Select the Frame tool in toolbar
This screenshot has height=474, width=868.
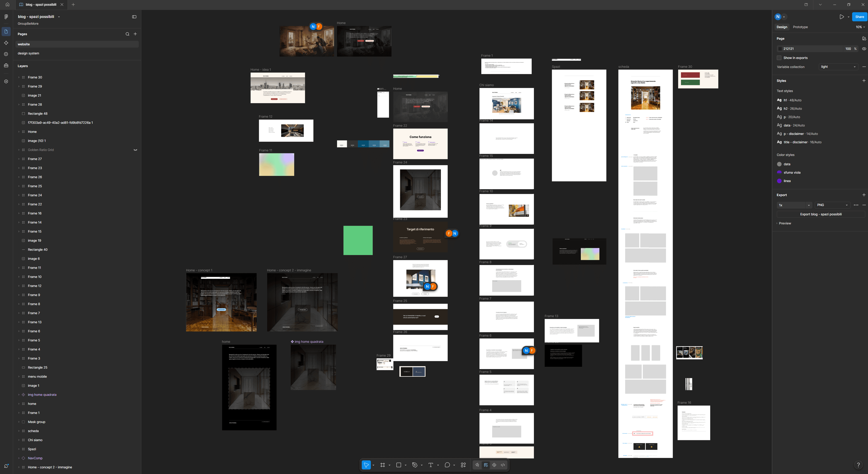pos(382,465)
